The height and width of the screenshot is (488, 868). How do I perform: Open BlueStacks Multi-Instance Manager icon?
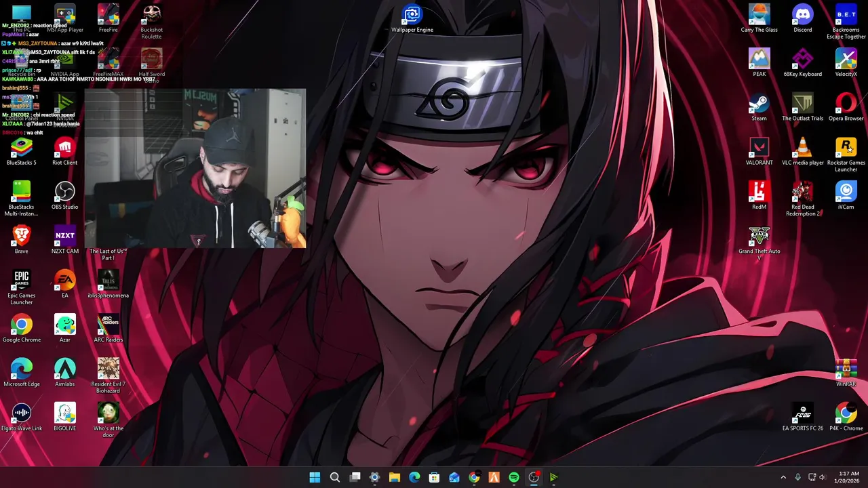[x=22, y=199]
